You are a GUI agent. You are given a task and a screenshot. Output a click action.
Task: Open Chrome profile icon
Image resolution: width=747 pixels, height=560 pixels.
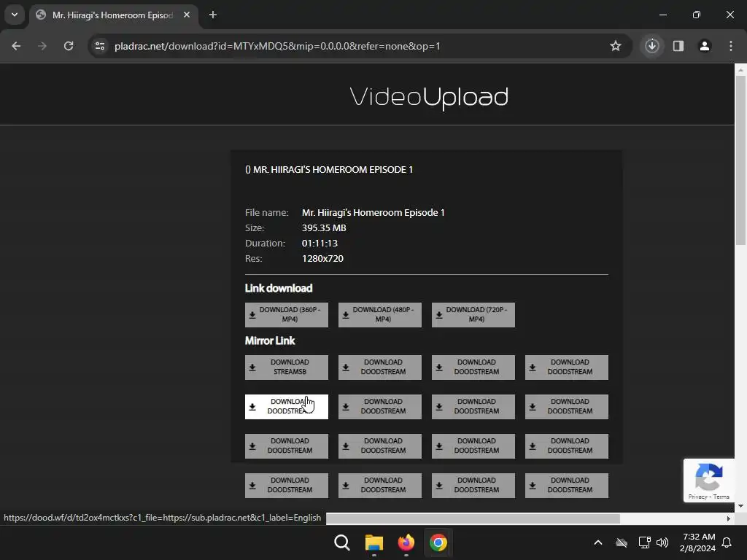[x=705, y=46]
